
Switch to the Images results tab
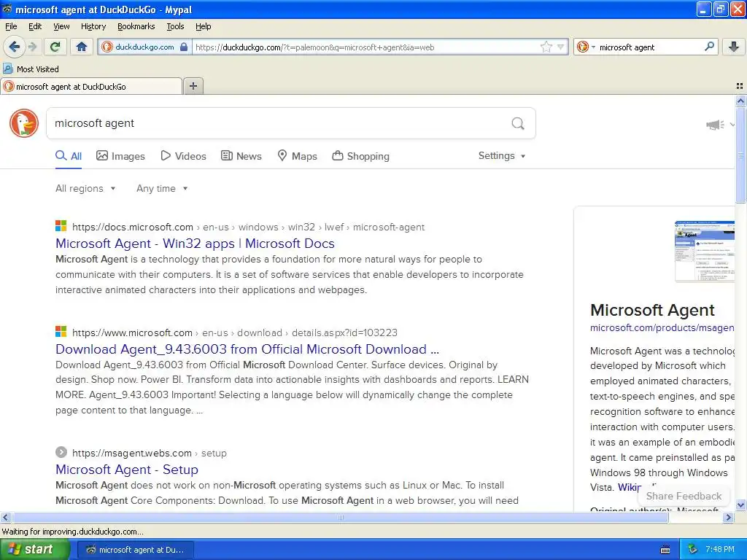coord(120,156)
